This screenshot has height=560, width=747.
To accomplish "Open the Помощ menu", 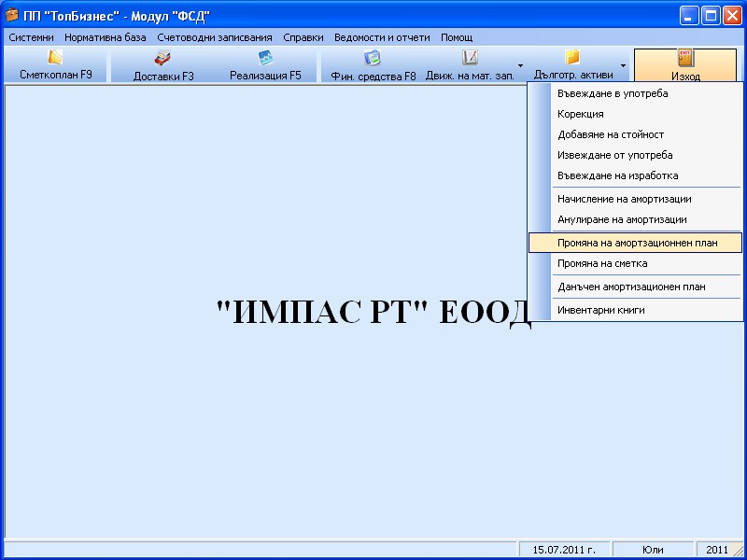I will [x=457, y=37].
